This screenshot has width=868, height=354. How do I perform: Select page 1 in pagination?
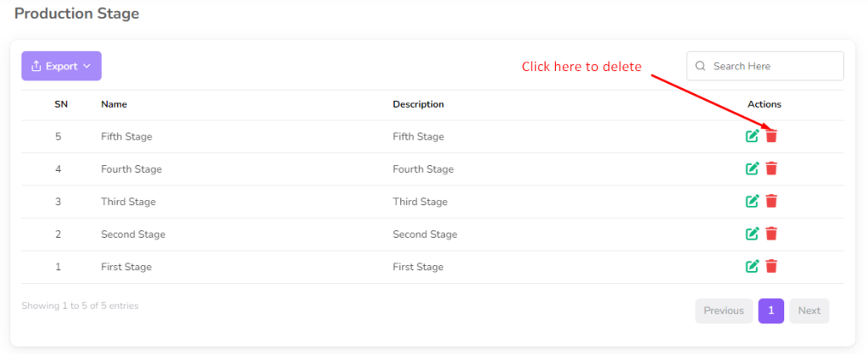[771, 311]
